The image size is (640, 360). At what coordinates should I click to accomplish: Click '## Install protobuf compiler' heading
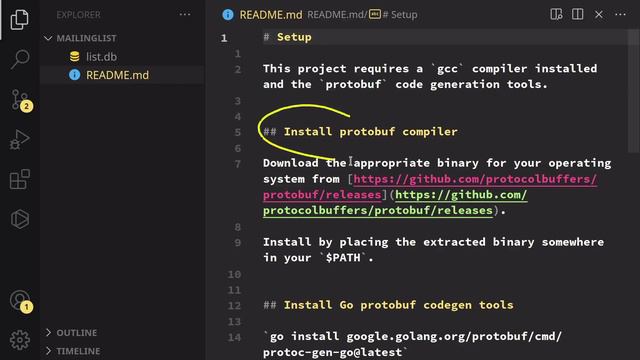pos(360,131)
